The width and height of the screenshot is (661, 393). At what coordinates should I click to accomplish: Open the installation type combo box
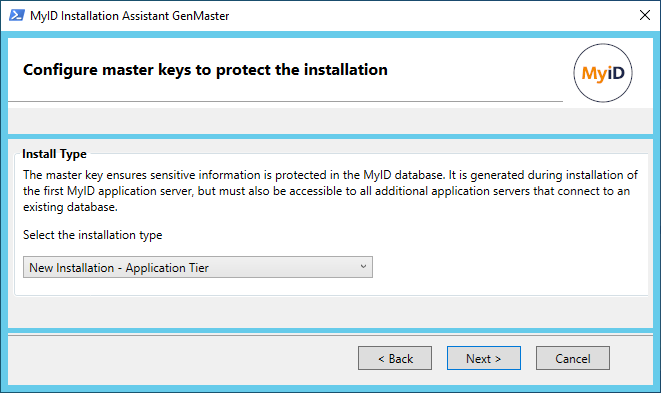tap(198, 267)
